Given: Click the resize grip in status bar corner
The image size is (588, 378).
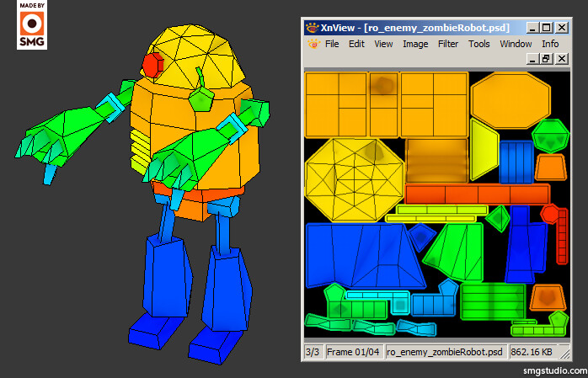Looking at the screenshot, I should tap(564, 354).
